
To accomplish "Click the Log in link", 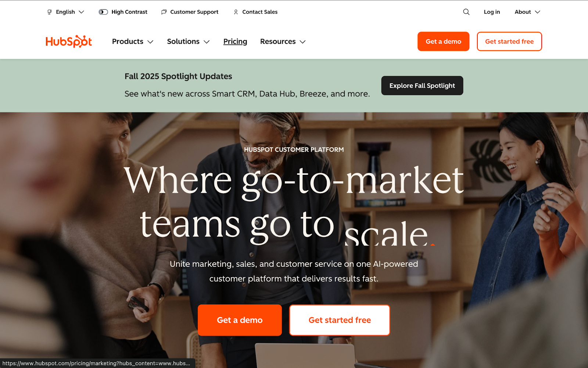I will pos(492,12).
